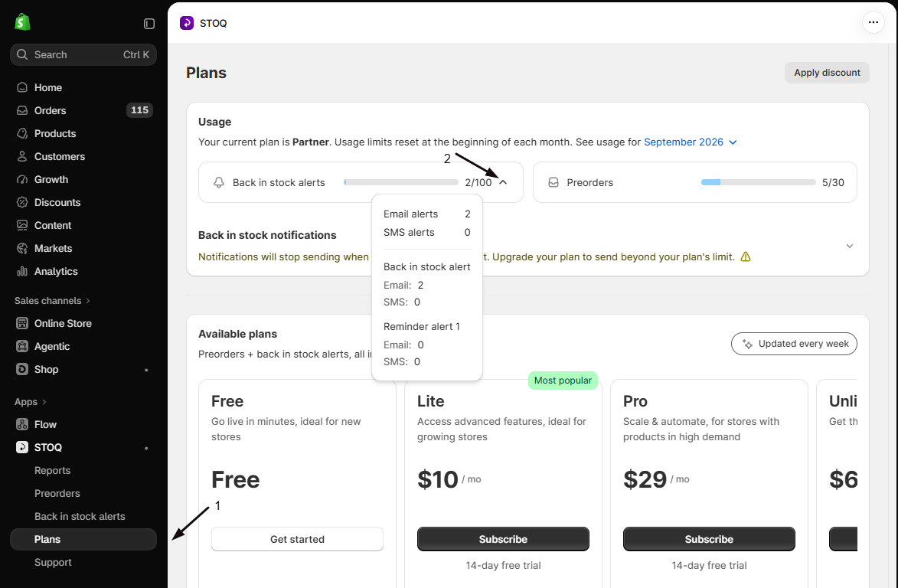
Task: Click the Lite plan title
Action: pos(431,401)
